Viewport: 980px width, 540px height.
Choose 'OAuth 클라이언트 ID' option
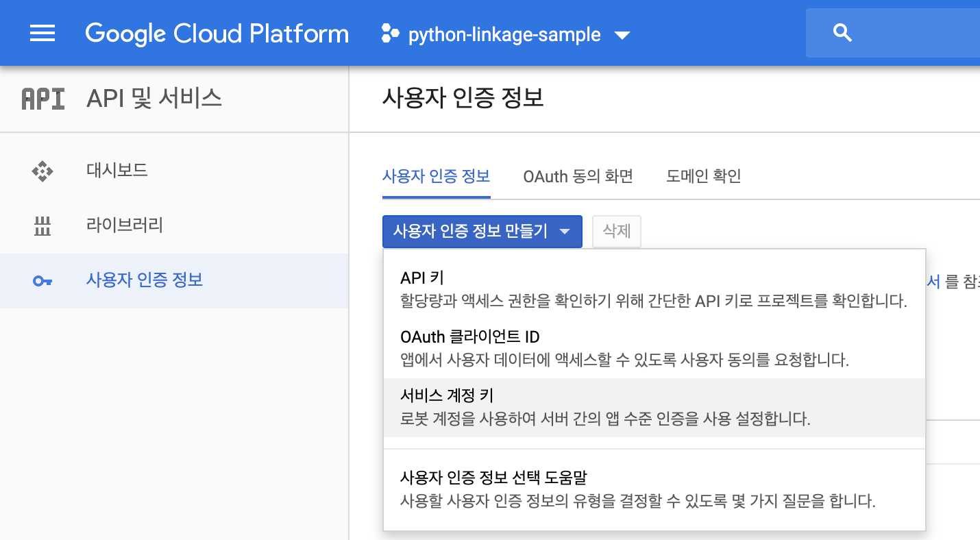[x=654, y=348]
